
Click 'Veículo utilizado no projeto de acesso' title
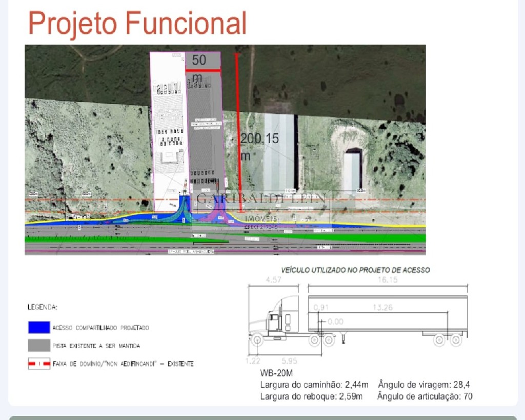(356, 270)
